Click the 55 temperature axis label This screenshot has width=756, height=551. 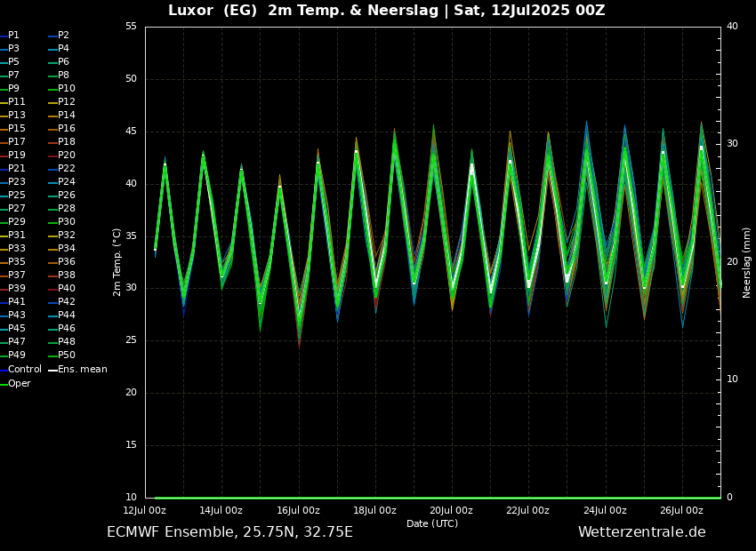coord(131,27)
